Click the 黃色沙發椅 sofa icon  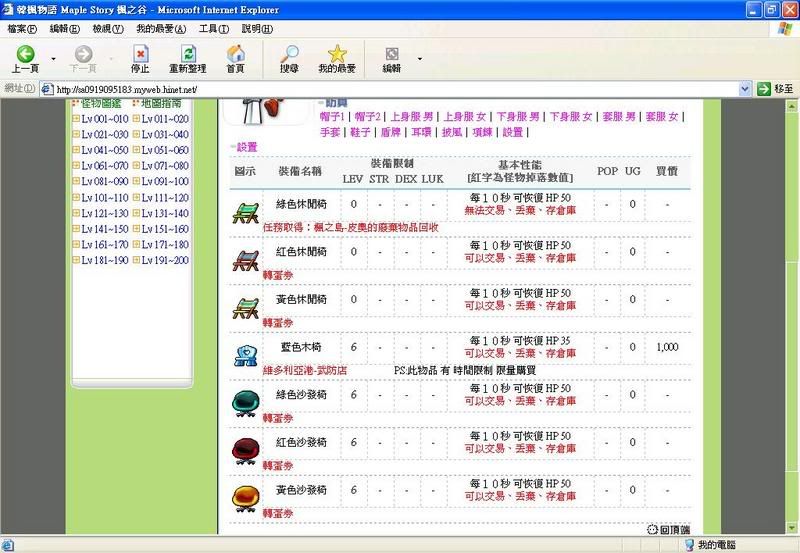point(246,498)
